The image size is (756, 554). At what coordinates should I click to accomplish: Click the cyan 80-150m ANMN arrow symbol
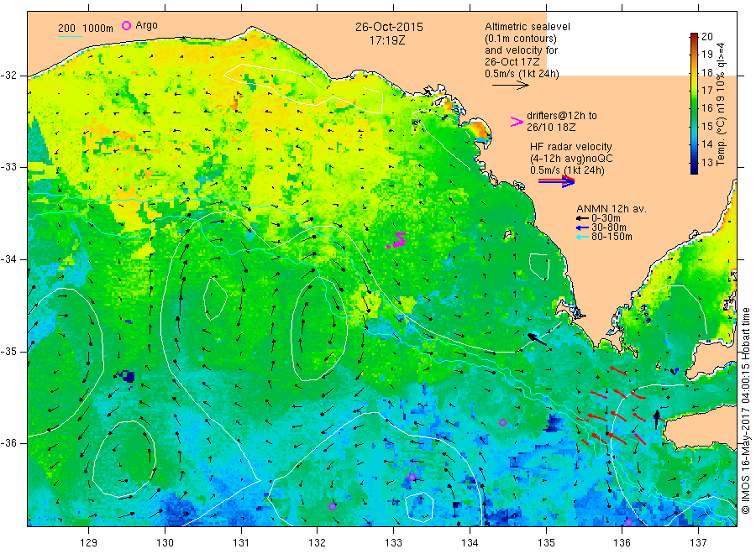[583, 237]
